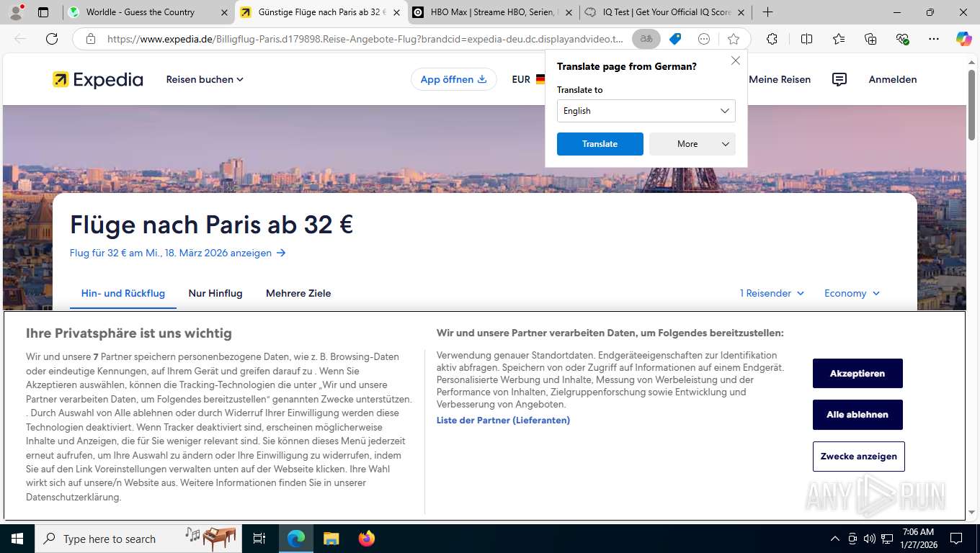Close the IQ Test tab
Screen dimensions: 980x553
(x=741, y=12)
